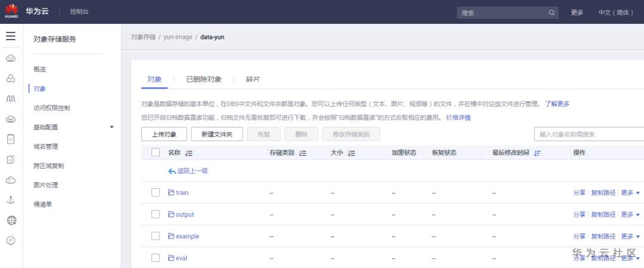The image size is (644, 268).
Task: Sort by 大小 column sort icon
Action: point(351,153)
